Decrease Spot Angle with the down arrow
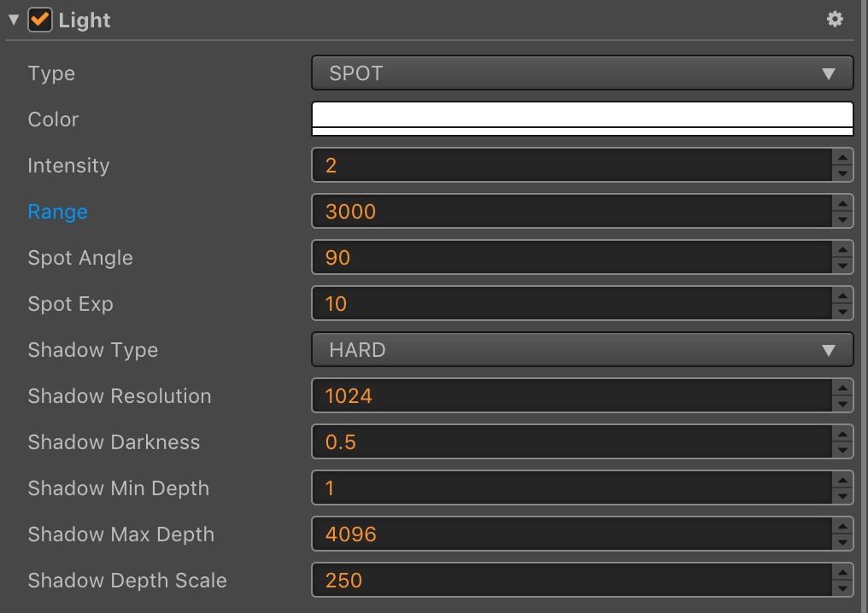Screen dimensions: 868x613 (x=842, y=266)
